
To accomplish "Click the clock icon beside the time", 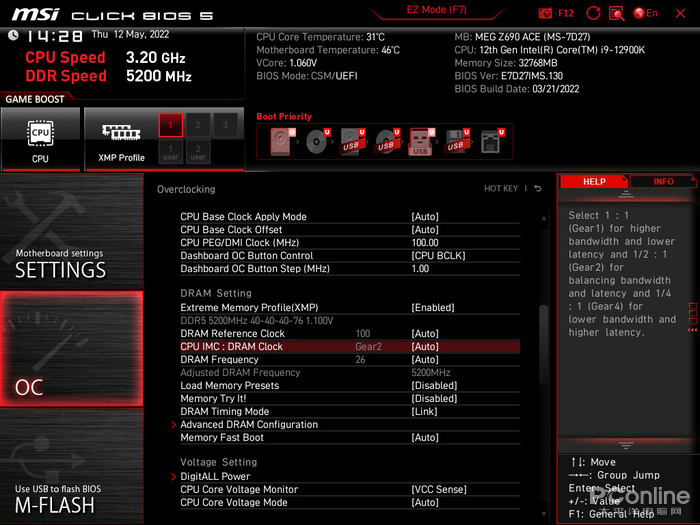I will pyautogui.click(x=13, y=35).
